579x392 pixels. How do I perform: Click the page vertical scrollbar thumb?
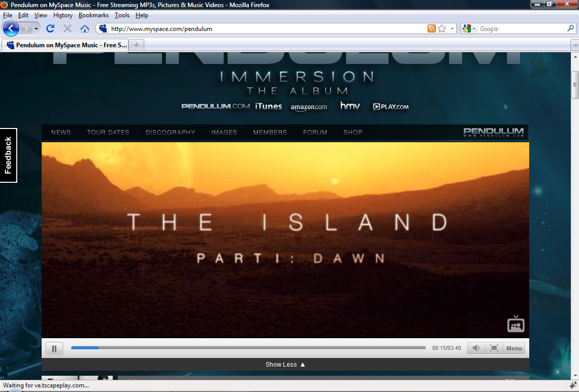pyautogui.click(x=575, y=85)
